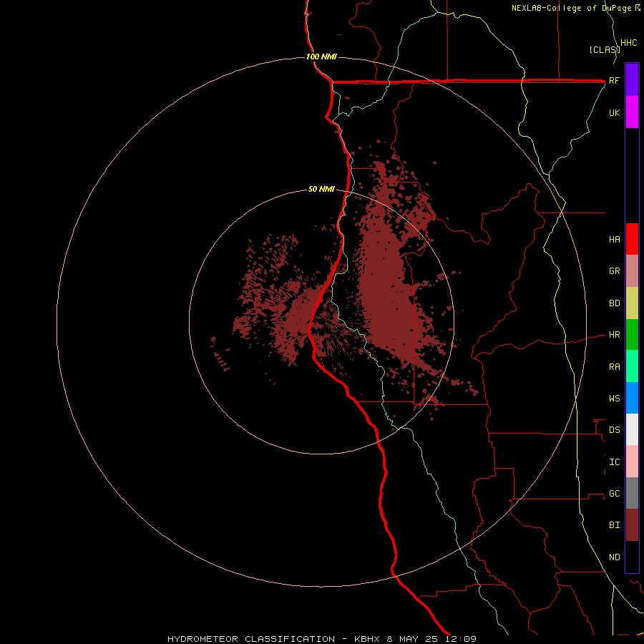
Task: Pick the dark green HR swatch
Action: pos(632,335)
